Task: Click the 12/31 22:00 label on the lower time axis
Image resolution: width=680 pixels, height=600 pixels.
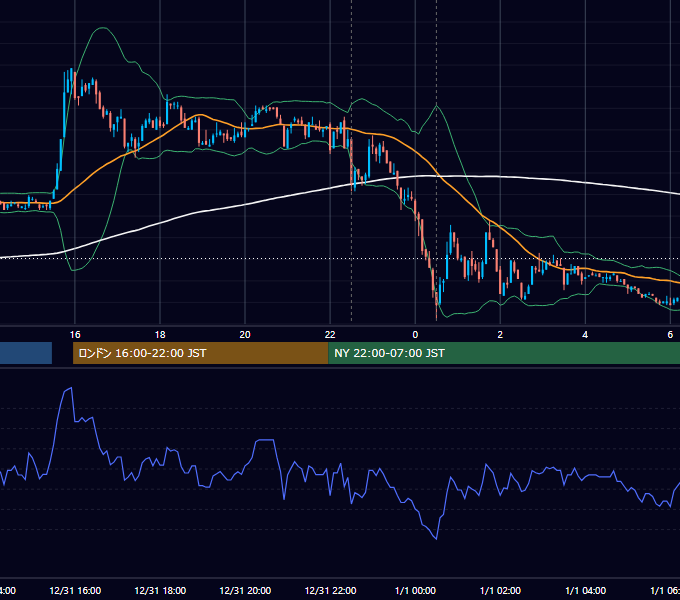Action: (x=330, y=590)
